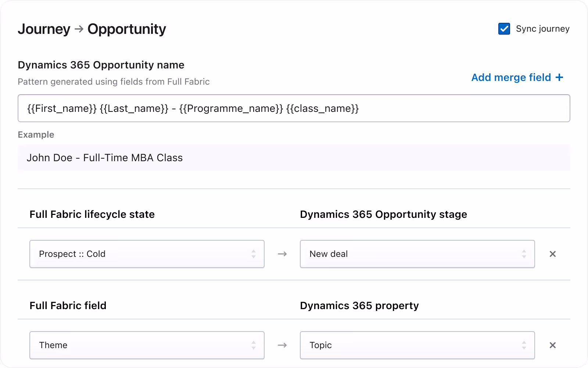Image resolution: width=588 pixels, height=368 pixels.
Task: Click the X to remove the Theme field mapping
Action: pos(553,345)
